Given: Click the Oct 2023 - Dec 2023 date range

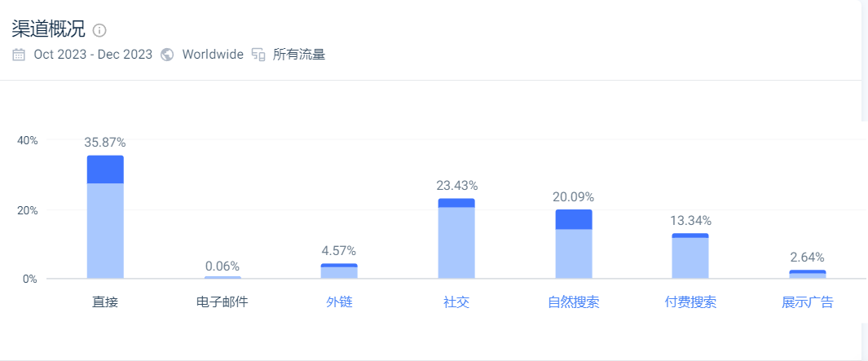Looking at the screenshot, I should (x=93, y=55).
